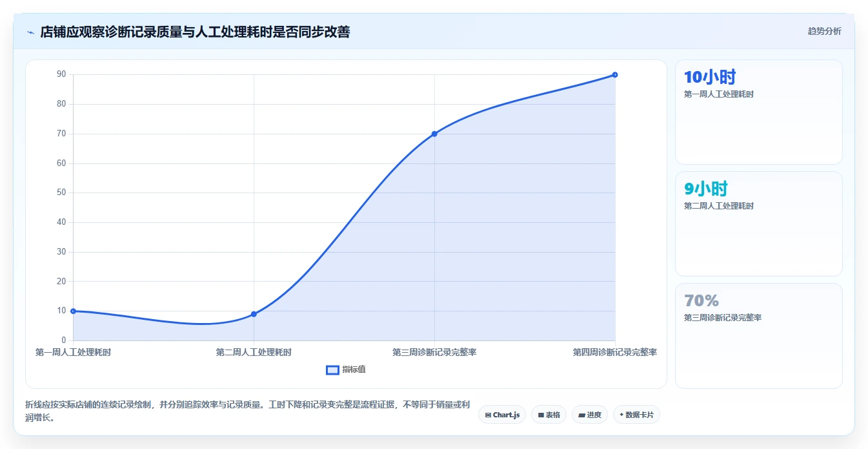Open the 趋势分析 label in the header

click(x=824, y=31)
